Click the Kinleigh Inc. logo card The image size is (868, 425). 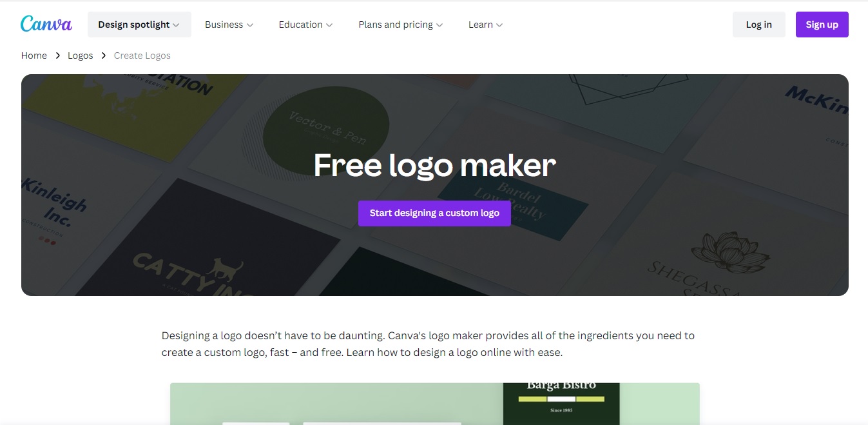55,210
